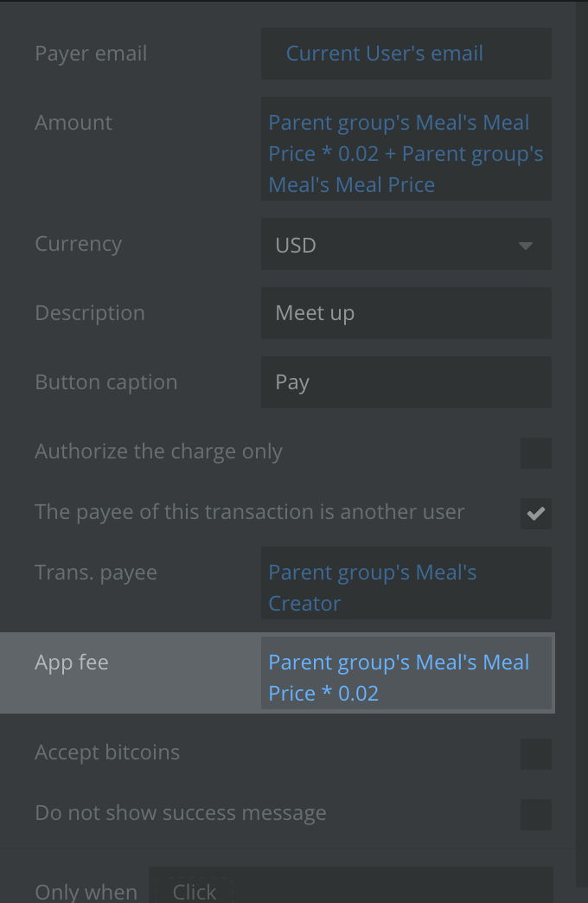Uncheck payee is another user checkbox
This screenshot has width=588, height=903.
coord(535,513)
